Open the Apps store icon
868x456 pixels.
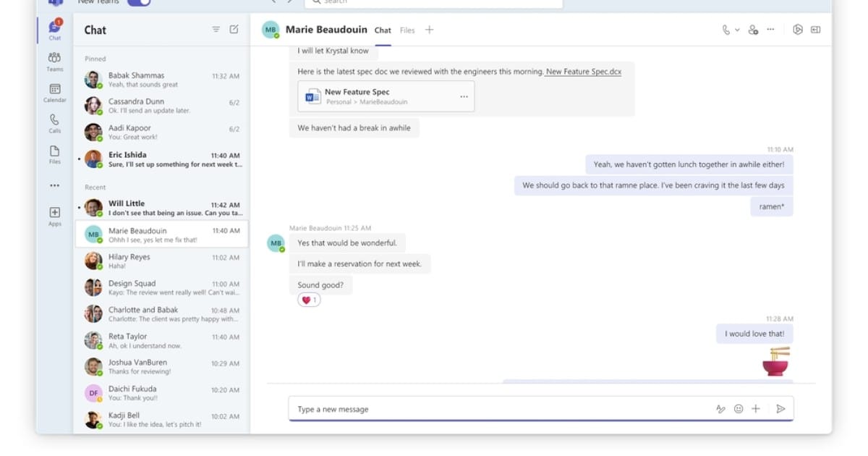pos(54,215)
